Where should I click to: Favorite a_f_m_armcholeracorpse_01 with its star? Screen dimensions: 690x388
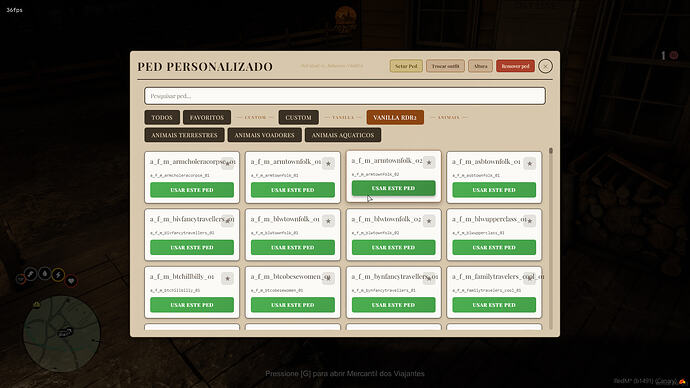click(x=228, y=164)
